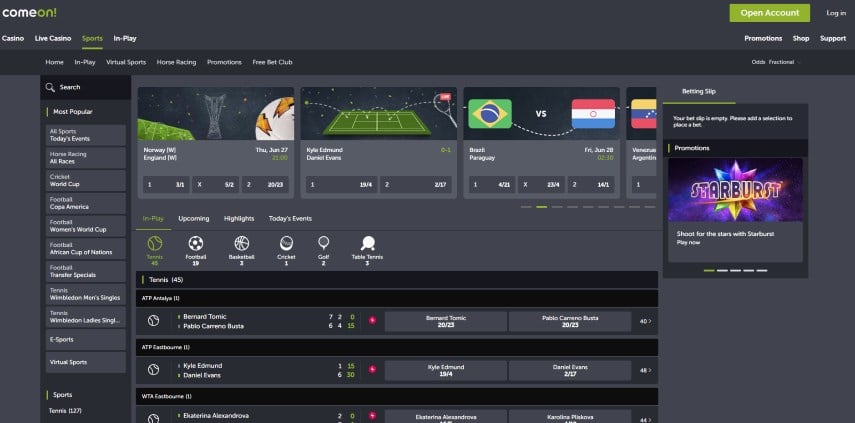Viewport: 855px width, 423px height.
Task: Expand 40 more markets for Tomic match
Action: click(645, 322)
